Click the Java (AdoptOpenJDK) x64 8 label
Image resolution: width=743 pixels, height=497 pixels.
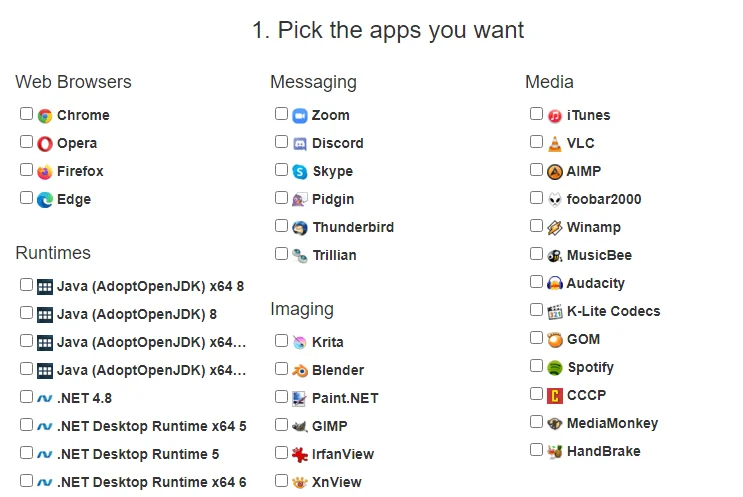tap(150, 286)
